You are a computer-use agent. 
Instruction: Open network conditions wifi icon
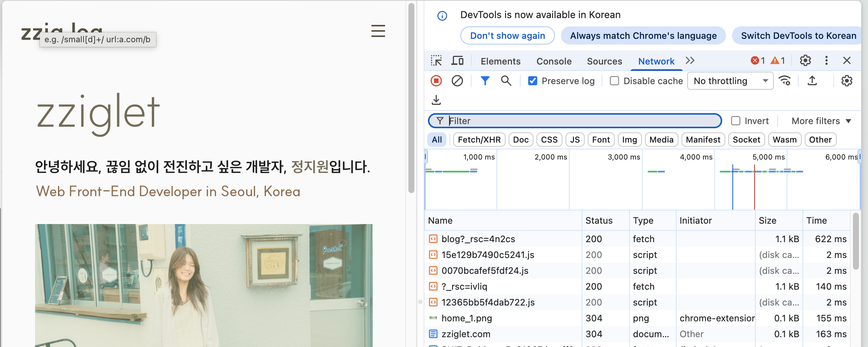pyautogui.click(x=785, y=81)
